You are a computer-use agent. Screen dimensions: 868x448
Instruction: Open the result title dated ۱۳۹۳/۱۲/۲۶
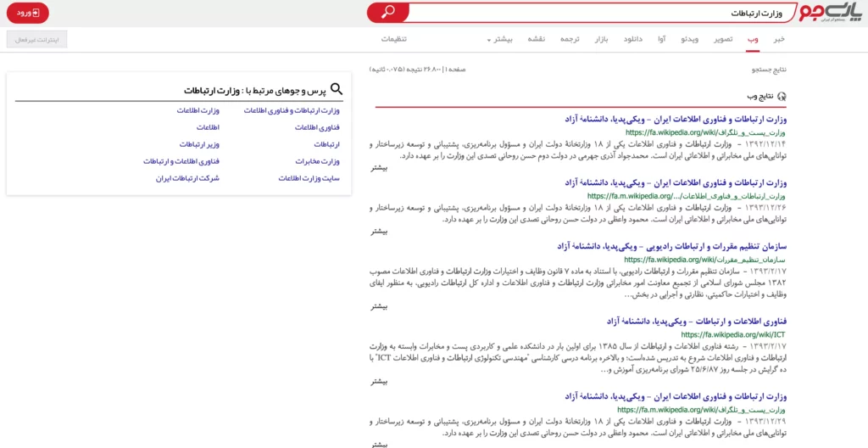click(x=676, y=182)
